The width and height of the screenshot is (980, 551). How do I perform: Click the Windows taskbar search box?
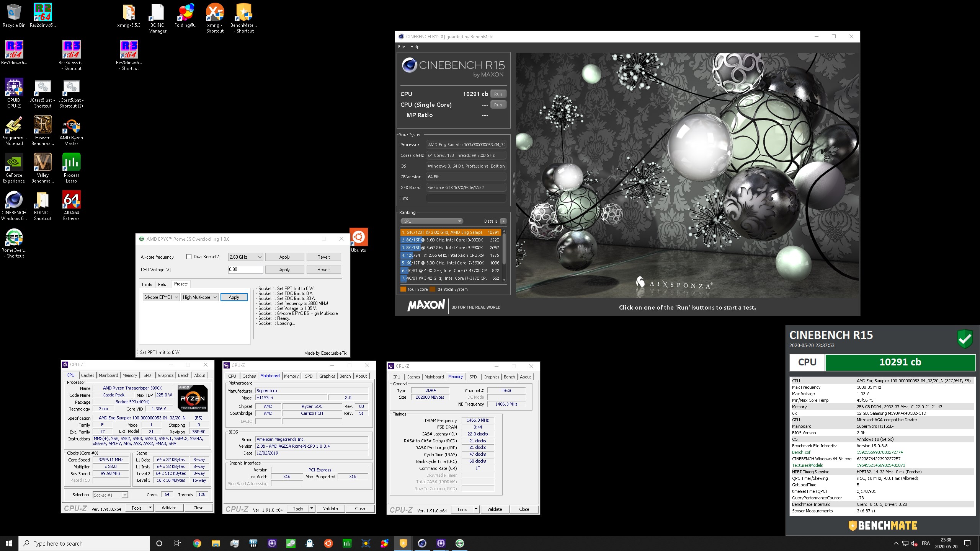(84, 543)
